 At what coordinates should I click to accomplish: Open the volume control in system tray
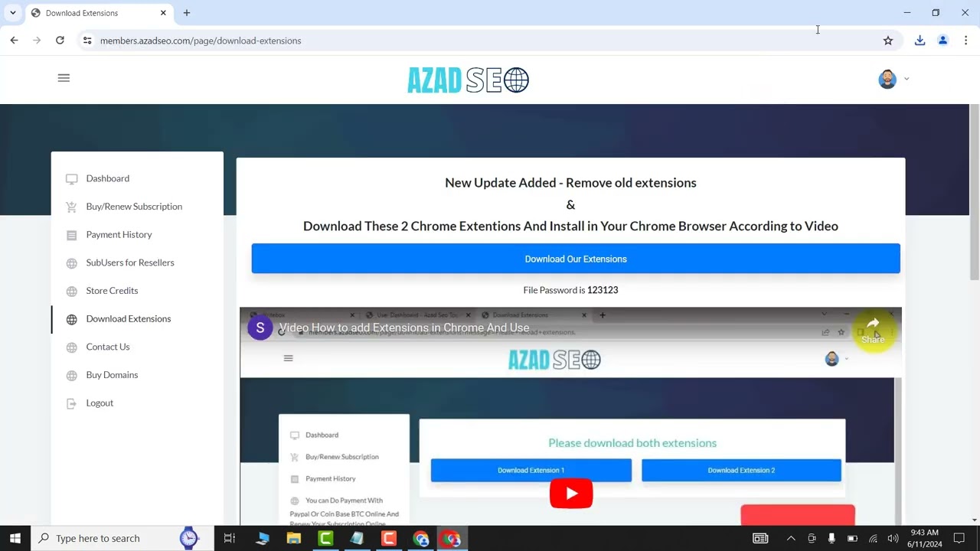pyautogui.click(x=893, y=539)
